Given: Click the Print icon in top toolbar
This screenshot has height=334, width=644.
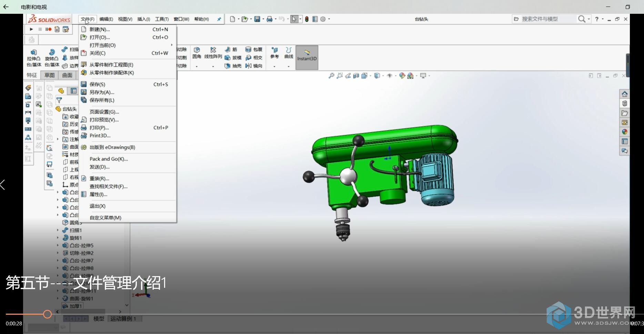Looking at the screenshot, I should pos(270,19).
